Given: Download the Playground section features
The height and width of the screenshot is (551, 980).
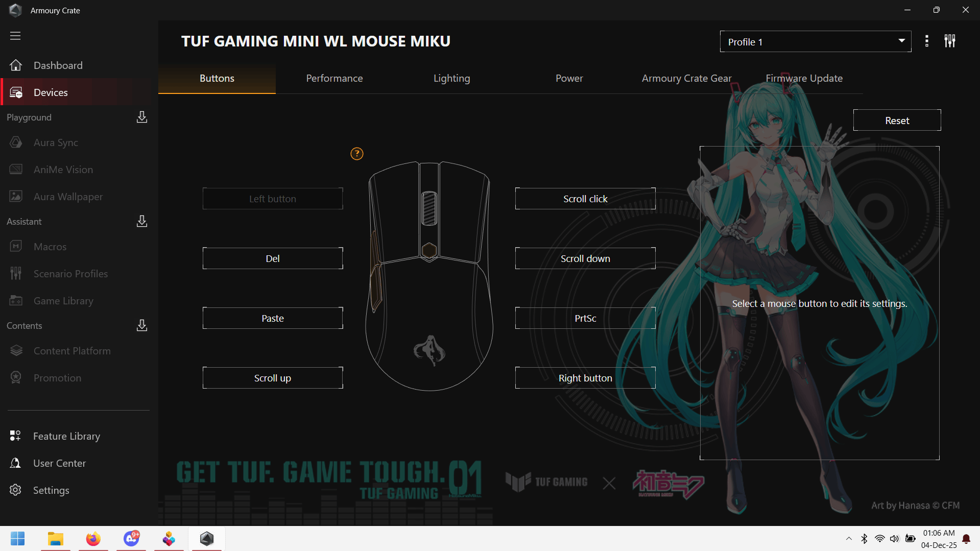Looking at the screenshot, I should coord(142,117).
